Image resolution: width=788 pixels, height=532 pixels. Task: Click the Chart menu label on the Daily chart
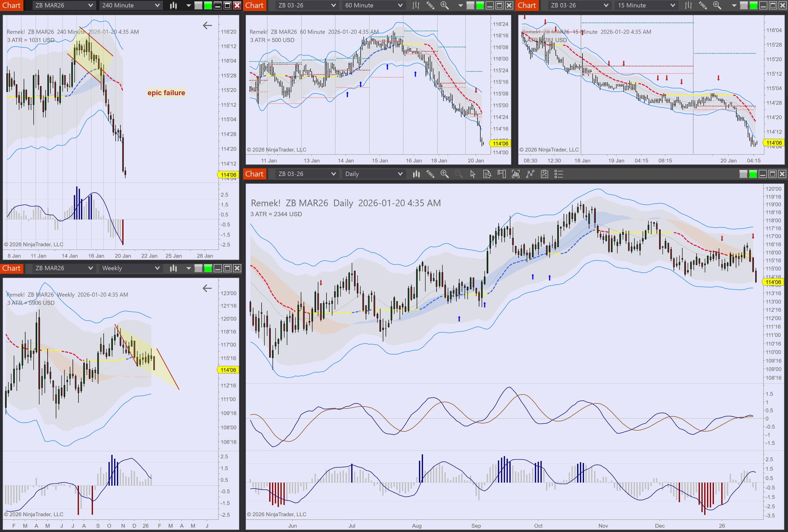coord(254,174)
